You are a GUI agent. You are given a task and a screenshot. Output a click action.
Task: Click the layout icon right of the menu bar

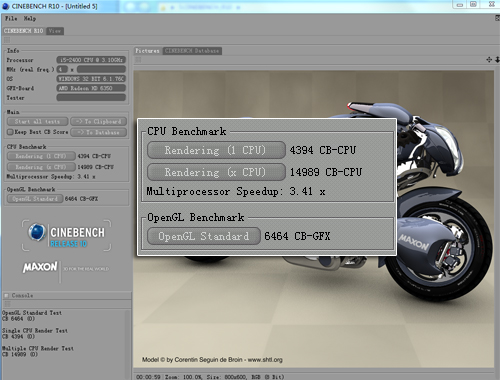tap(497, 18)
